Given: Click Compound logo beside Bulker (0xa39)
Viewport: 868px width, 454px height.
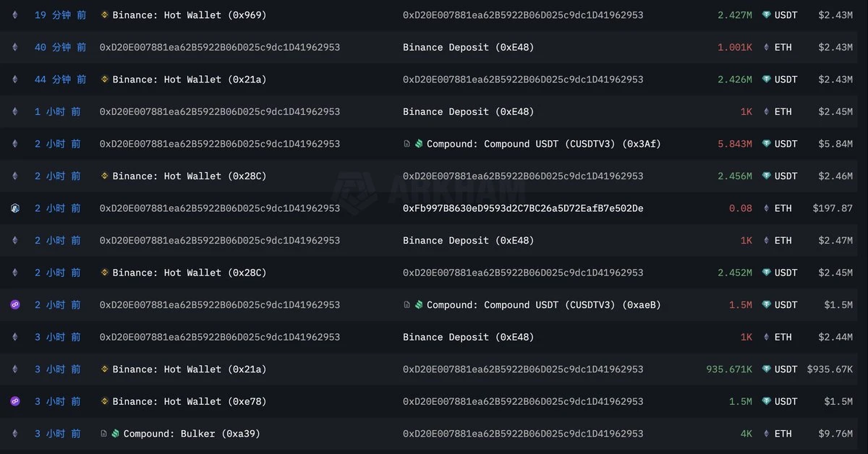Looking at the screenshot, I should pos(115,434).
